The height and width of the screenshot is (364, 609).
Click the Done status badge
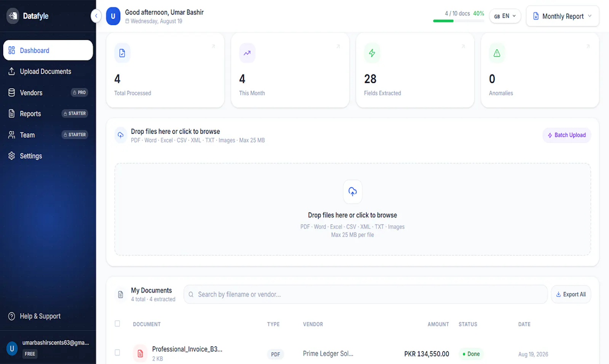(x=471, y=354)
